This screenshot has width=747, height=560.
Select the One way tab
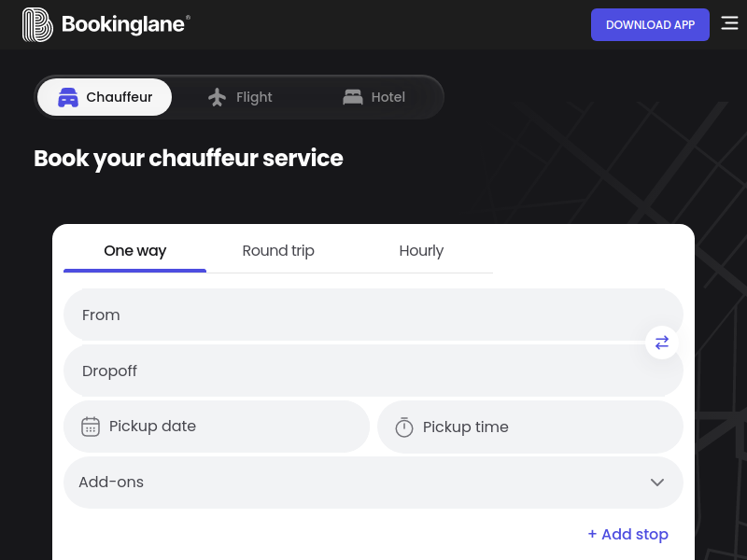tap(134, 251)
